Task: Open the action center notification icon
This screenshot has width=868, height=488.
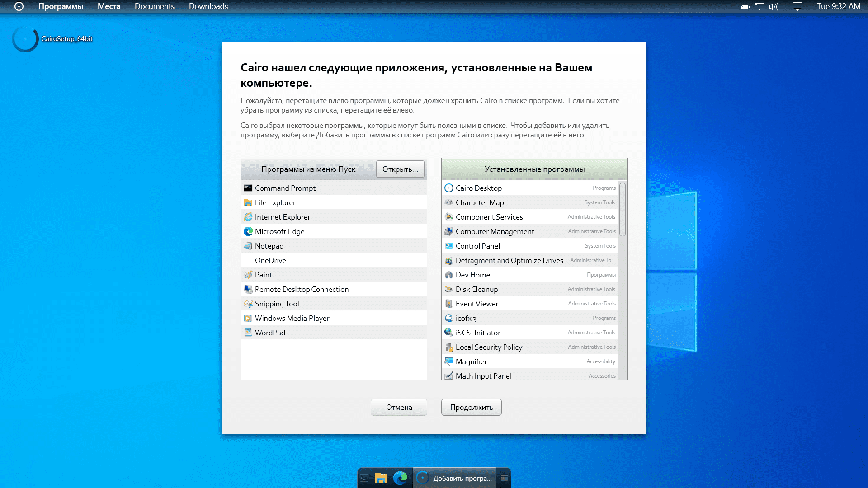Action: pyautogui.click(x=797, y=7)
